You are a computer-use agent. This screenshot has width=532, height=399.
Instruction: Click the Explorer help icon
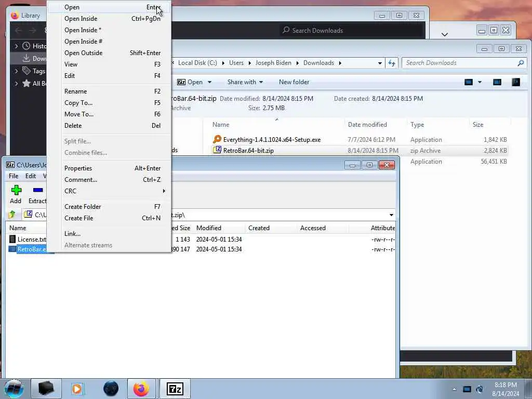516,82
